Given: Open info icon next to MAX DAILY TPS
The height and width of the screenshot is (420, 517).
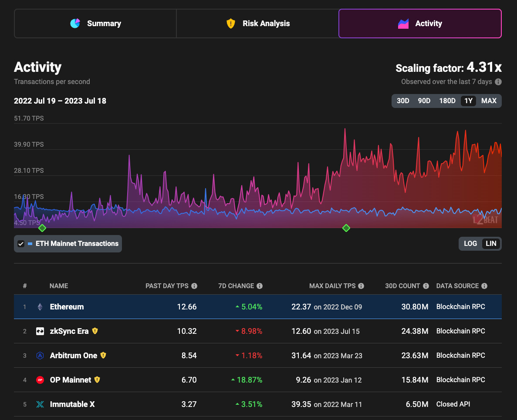Looking at the screenshot, I should (361, 286).
